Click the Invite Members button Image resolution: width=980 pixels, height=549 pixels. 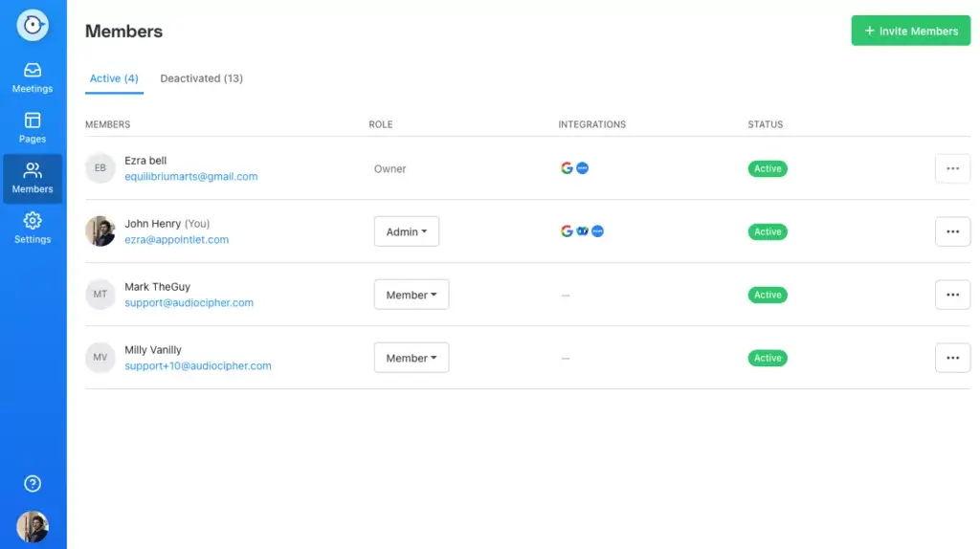[911, 31]
